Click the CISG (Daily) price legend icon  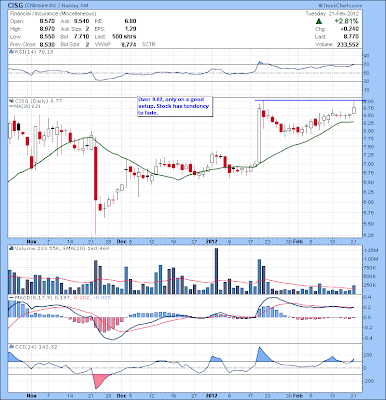(11, 101)
